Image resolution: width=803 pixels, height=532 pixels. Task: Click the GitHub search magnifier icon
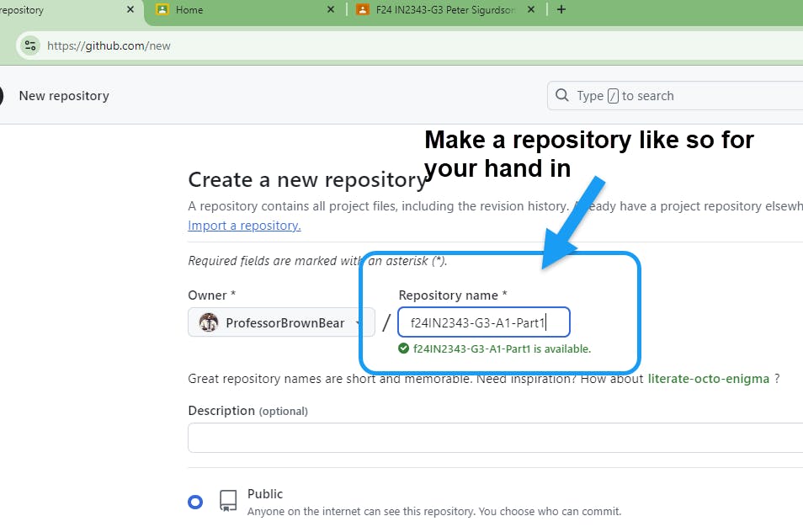point(561,95)
